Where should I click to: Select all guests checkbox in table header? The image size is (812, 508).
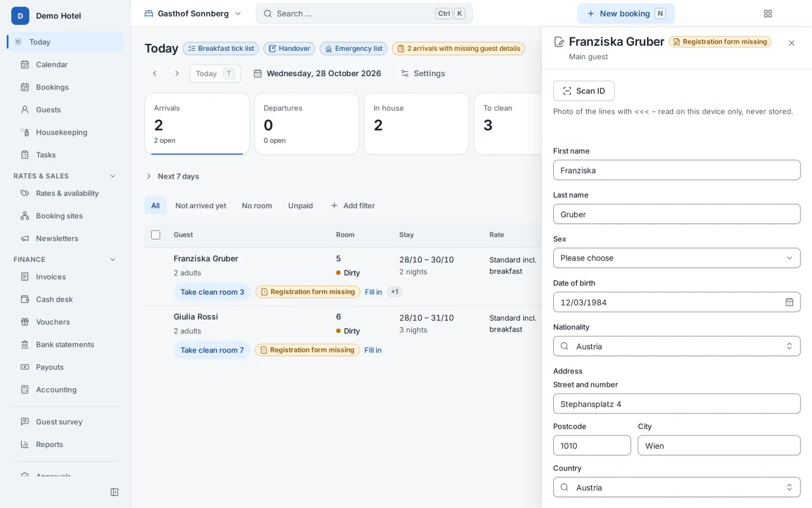click(155, 235)
